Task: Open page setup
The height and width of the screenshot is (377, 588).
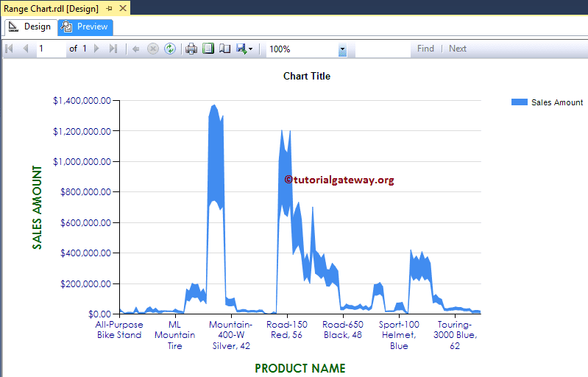Action: 224,49
